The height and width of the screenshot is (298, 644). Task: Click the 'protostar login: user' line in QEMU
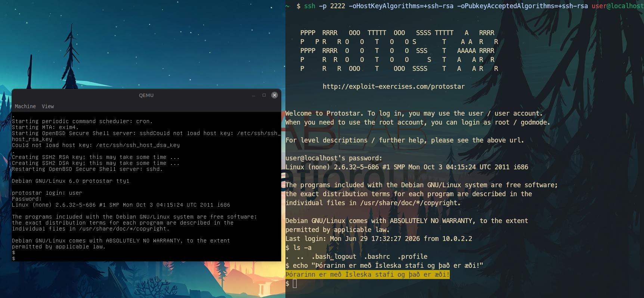47,193
